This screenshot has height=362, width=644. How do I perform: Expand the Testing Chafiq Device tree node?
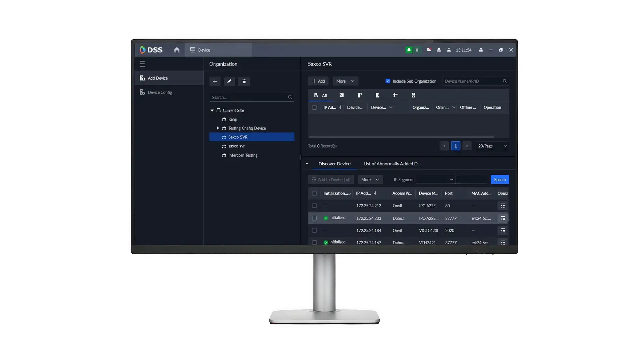click(x=218, y=128)
